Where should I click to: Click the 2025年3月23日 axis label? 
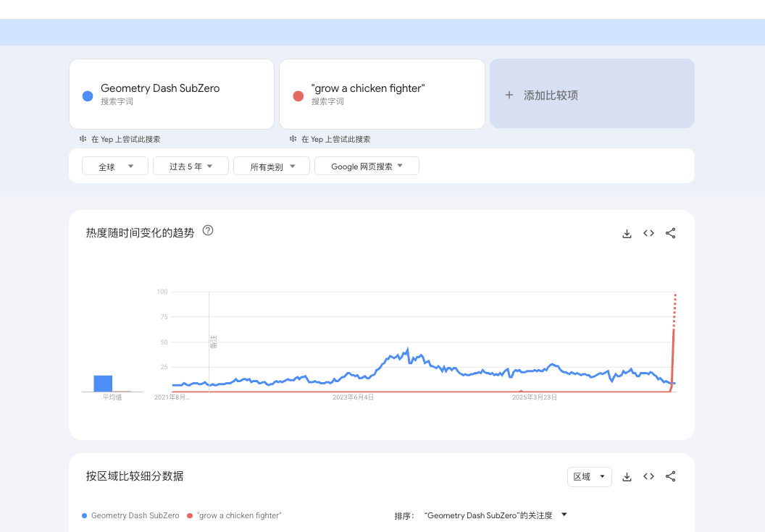534,397
